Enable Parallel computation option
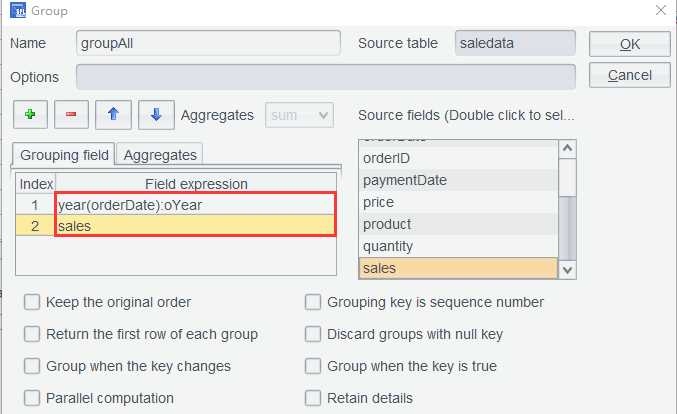Image resolution: width=677 pixels, height=414 pixels. pyautogui.click(x=33, y=398)
